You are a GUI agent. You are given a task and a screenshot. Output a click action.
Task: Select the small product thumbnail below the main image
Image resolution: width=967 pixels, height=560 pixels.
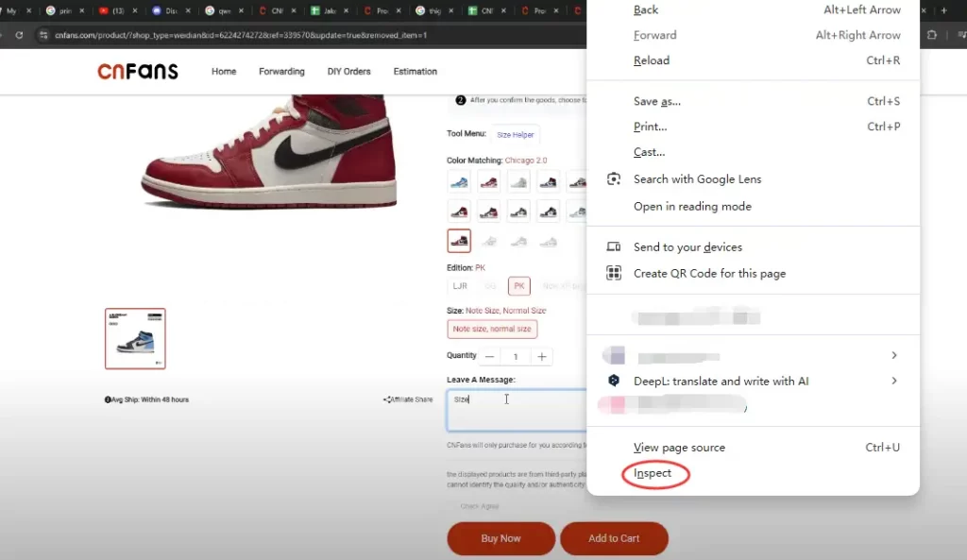coord(135,339)
